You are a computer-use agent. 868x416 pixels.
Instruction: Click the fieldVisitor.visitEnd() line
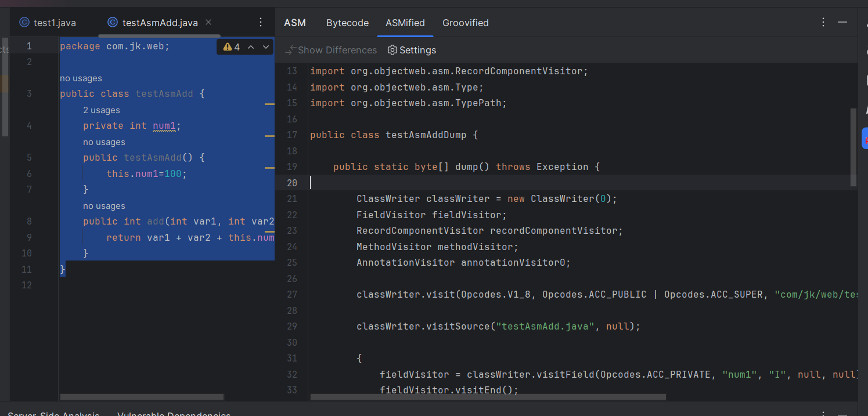tap(449, 390)
